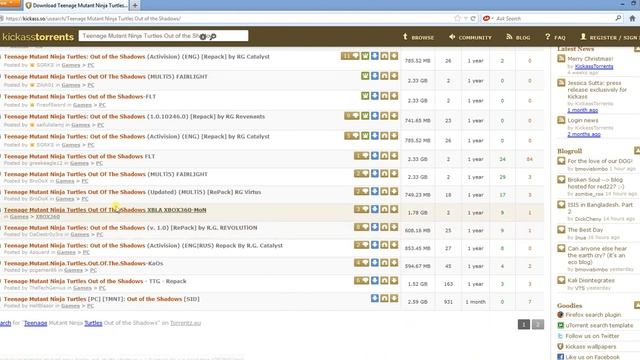640x360 pixels.
Task: Click the reload icon in the address bar
Action: [x=473, y=18]
